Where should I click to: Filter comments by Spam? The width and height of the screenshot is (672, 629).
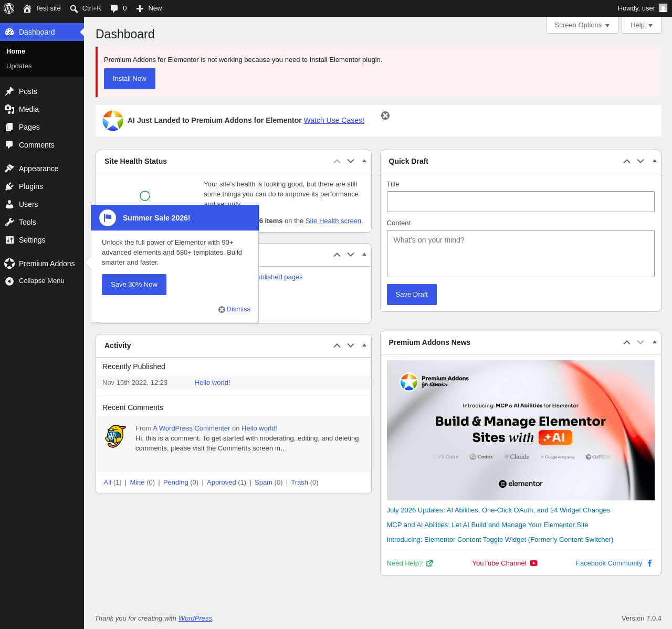264,483
